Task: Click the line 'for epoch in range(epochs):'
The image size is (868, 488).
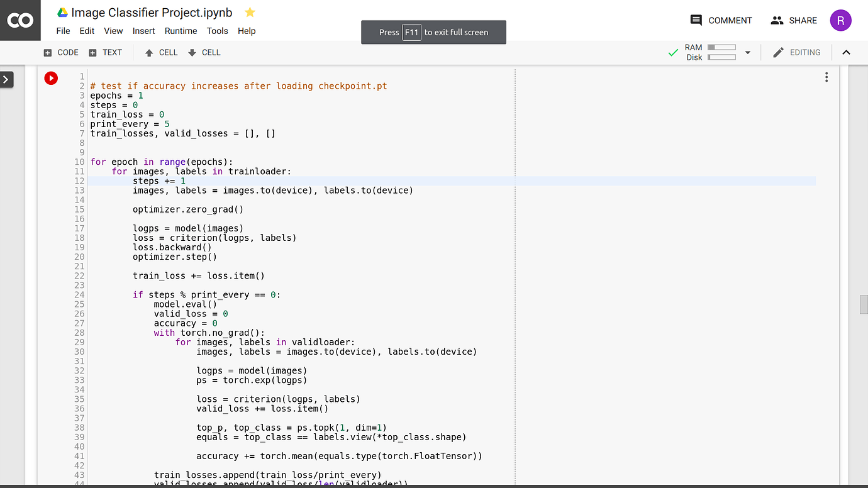Action: (x=162, y=162)
